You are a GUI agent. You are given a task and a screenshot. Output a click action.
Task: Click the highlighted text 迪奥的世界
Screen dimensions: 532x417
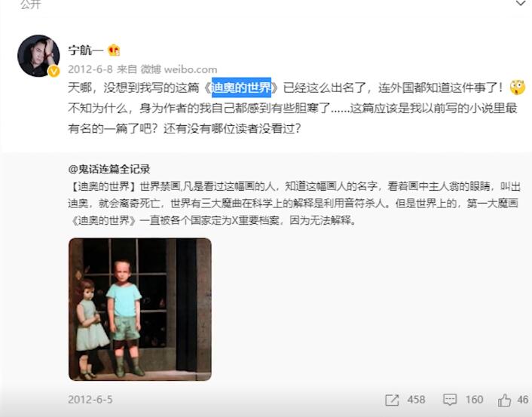(x=241, y=87)
